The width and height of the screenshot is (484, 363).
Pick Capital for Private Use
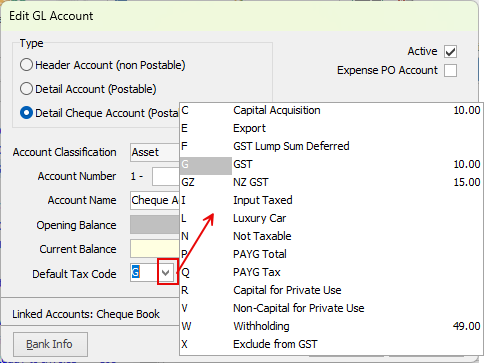pos(331,290)
